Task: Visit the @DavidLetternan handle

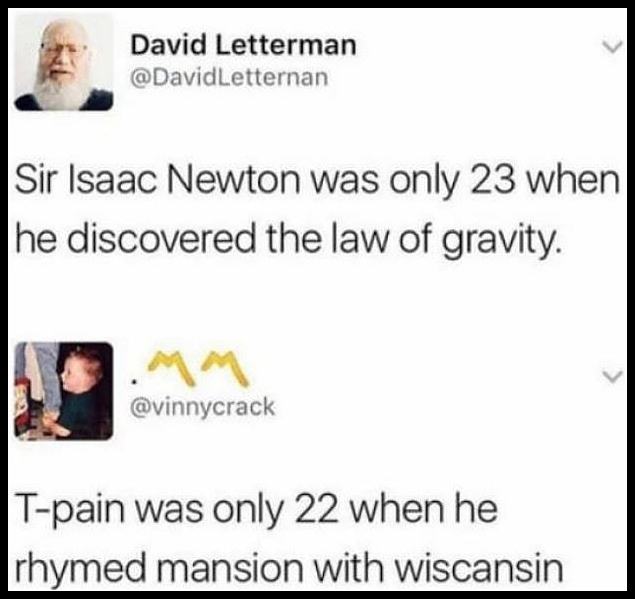Action: [x=229, y=77]
